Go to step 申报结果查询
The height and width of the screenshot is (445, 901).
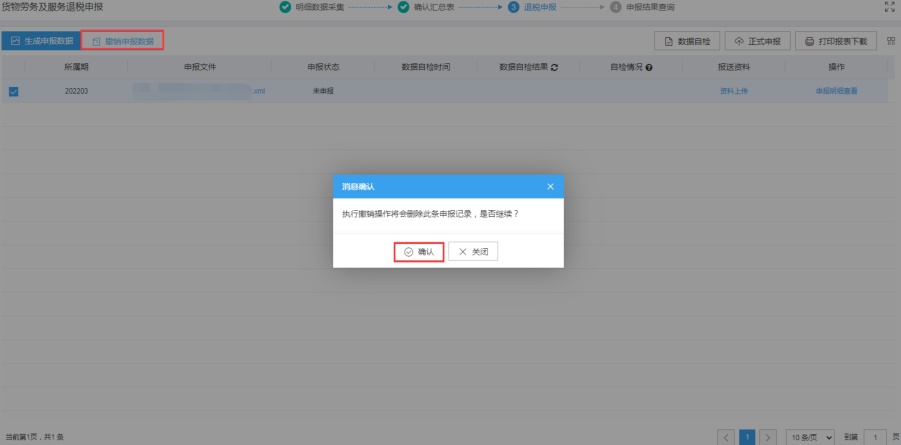point(642,7)
